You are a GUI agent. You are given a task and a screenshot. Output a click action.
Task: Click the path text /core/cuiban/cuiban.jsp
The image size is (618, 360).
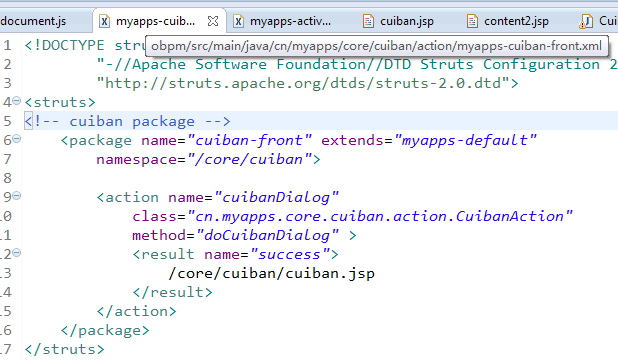point(272,273)
